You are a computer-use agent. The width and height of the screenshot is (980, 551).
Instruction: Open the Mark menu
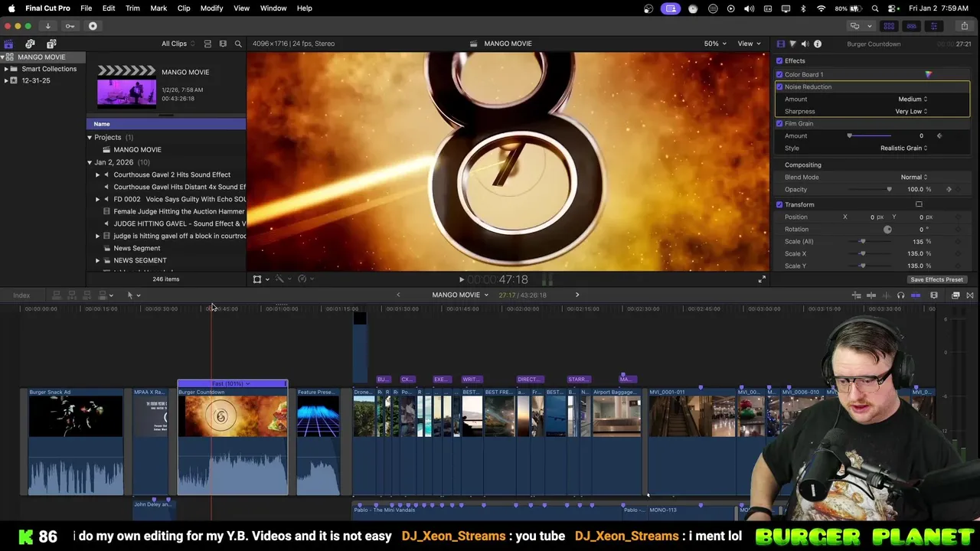click(158, 8)
